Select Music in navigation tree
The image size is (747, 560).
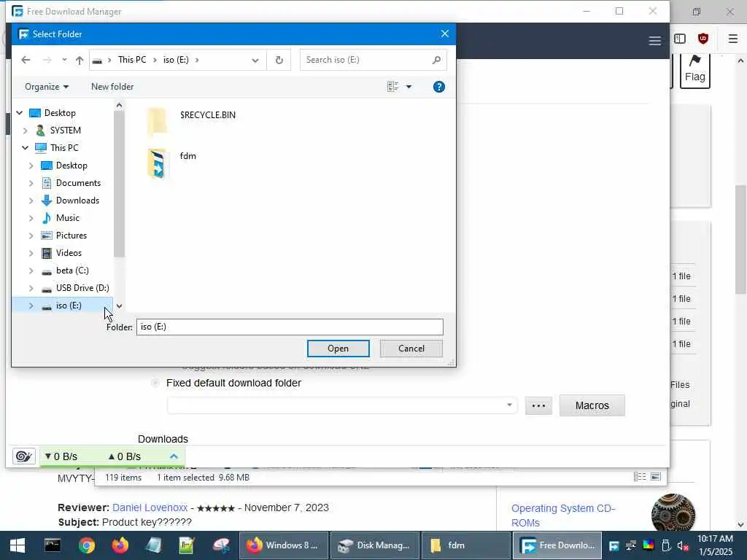coord(67,218)
